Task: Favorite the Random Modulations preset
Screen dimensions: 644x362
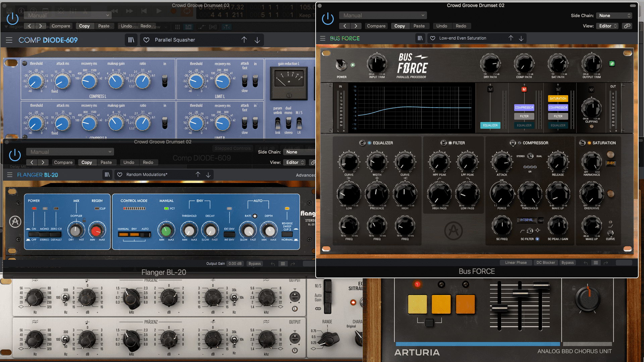Action: click(x=120, y=175)
